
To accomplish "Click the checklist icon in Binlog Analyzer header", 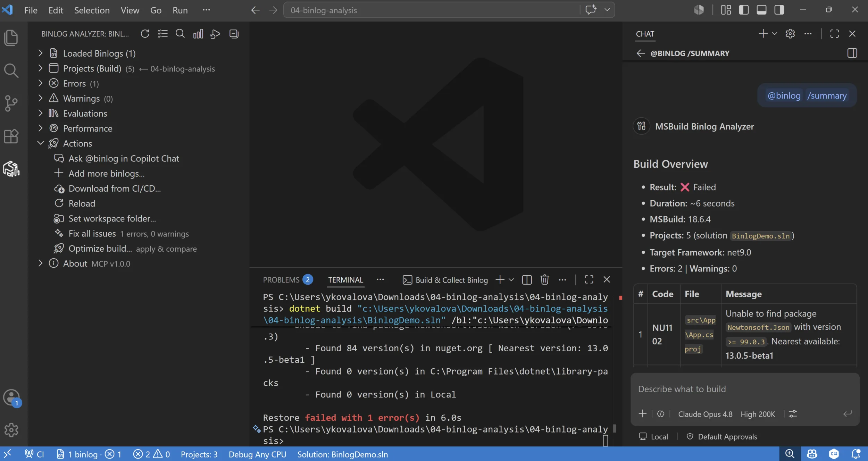I will 162,34.
